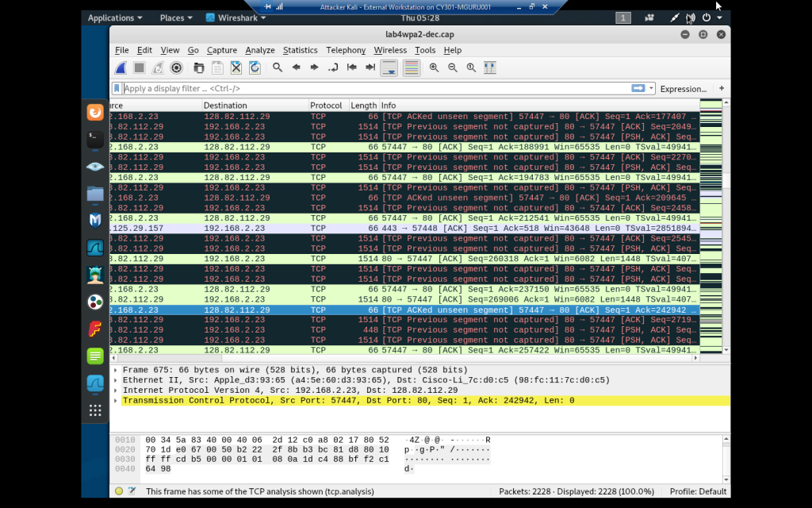Open the Statistics menu

[x=301, y=50]
